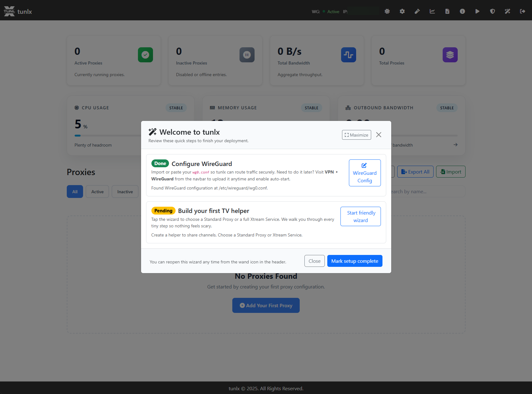
Task: Click the magic wand setup icon in header
Action: pyautogui.click(x=508, y=11)
